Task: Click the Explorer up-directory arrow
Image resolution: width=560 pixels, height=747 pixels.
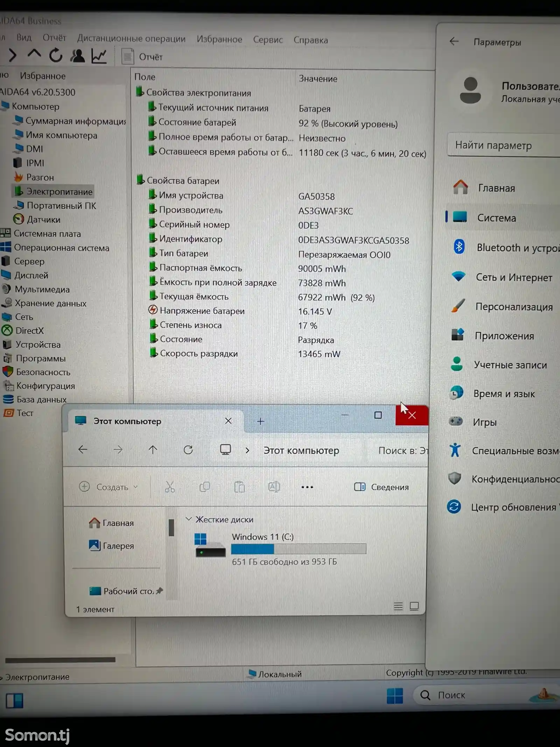Action: click(x=153, y=450)
